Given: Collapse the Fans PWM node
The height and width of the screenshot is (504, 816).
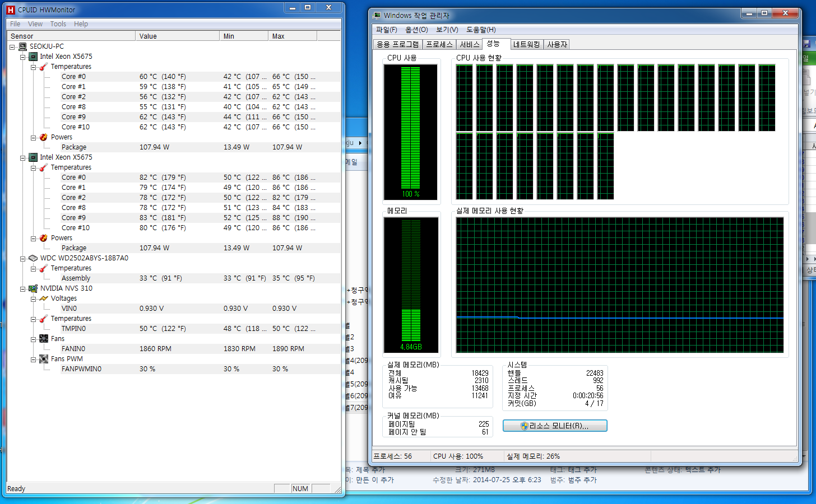Looking at the screenshot, I should tap(34, 360).
